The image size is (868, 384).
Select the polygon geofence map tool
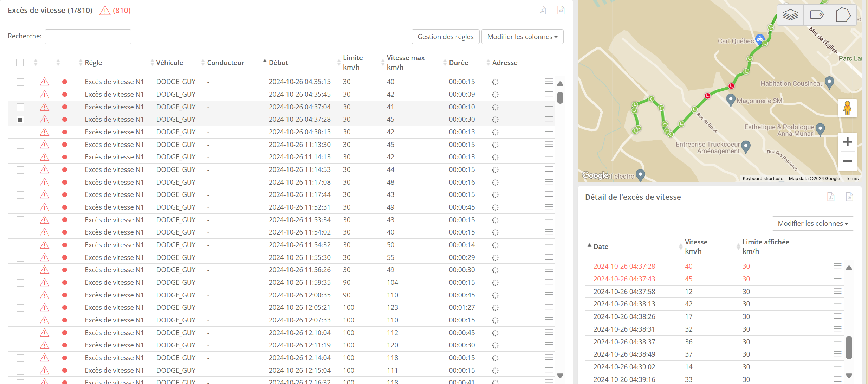click(x=843, y=15)
